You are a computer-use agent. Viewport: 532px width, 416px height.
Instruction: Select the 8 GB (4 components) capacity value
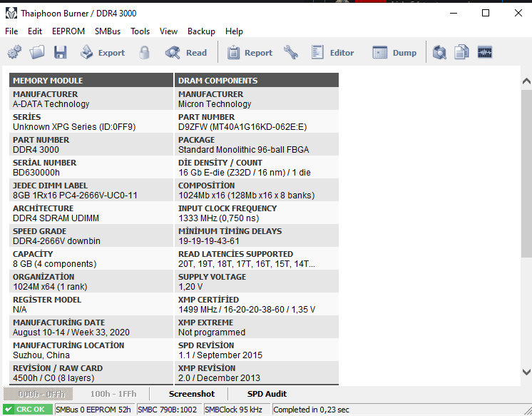click(55, 264)
